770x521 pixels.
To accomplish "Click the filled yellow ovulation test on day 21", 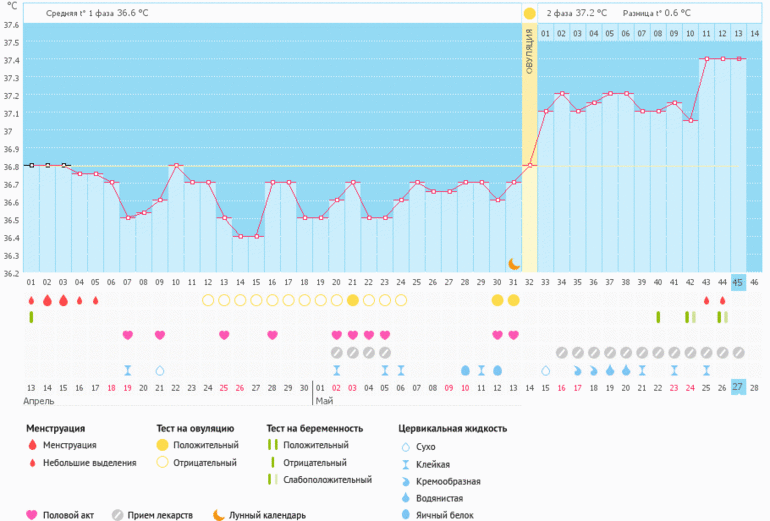I will [x=352, y=300].
